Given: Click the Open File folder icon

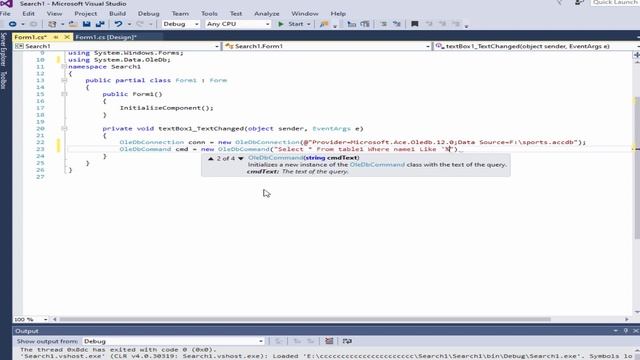Looking at the screenshot, I should pos(73,24).
